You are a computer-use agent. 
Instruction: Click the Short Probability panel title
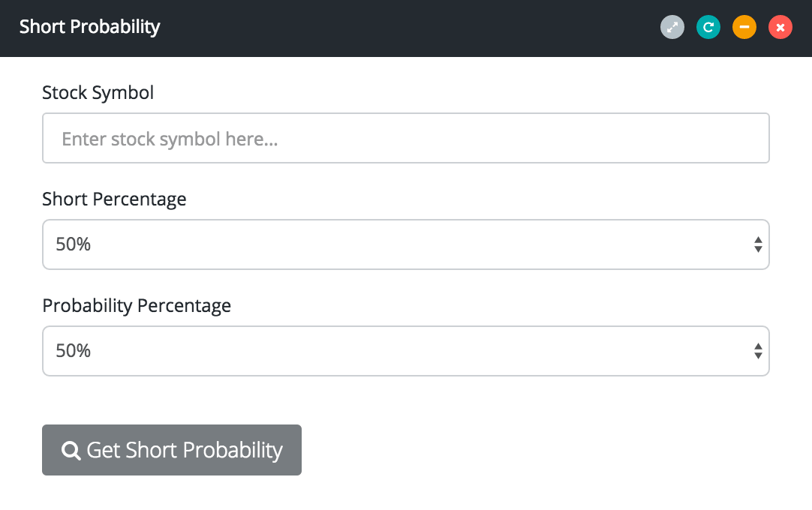pyautogui.click(x=90, y=28)
